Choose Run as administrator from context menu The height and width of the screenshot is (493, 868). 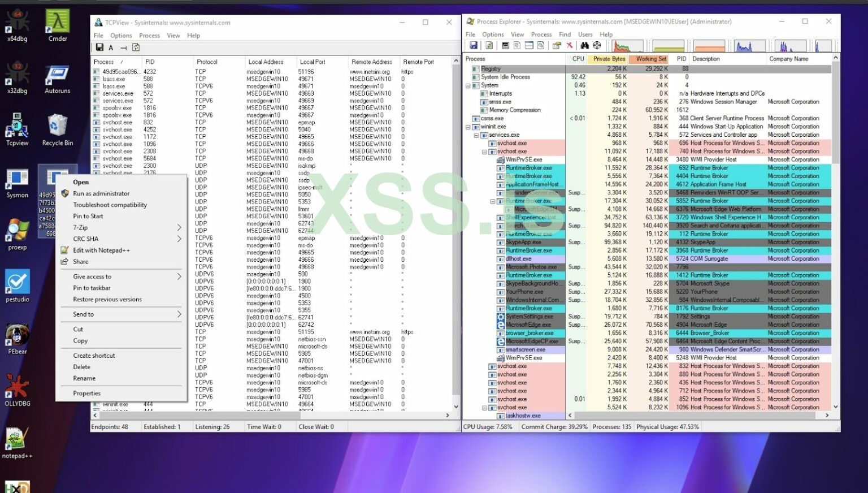pos(121,193)
